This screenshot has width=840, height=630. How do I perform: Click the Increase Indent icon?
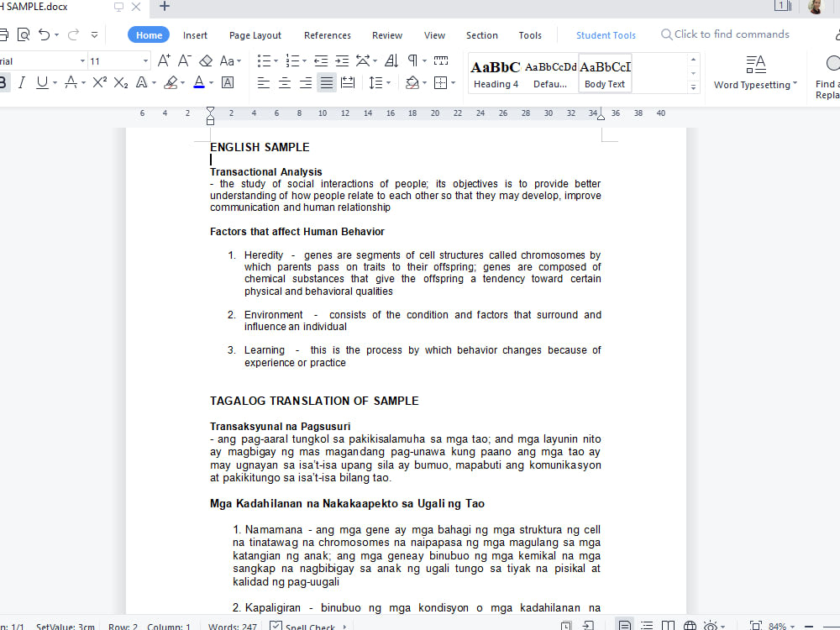(342, 60)
